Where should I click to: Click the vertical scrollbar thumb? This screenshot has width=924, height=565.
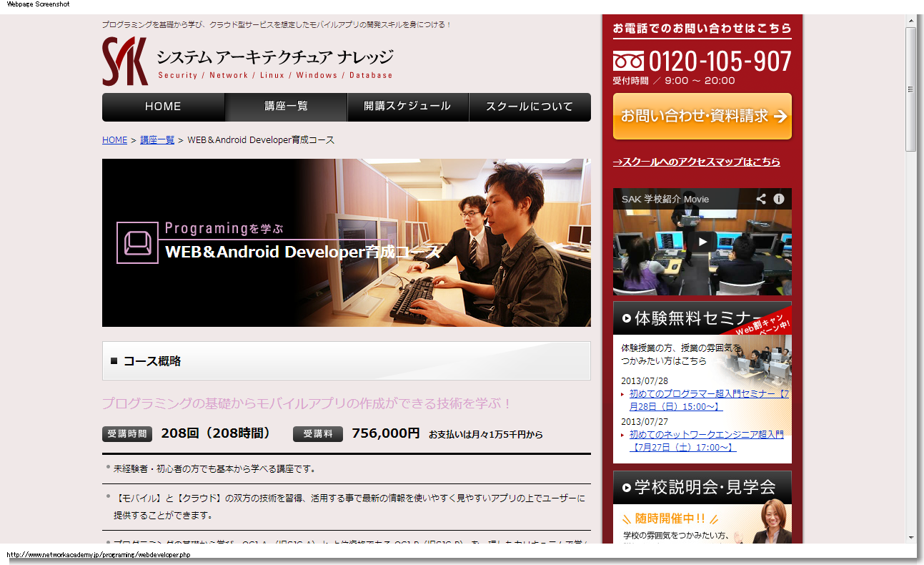(x=910, y=89)
